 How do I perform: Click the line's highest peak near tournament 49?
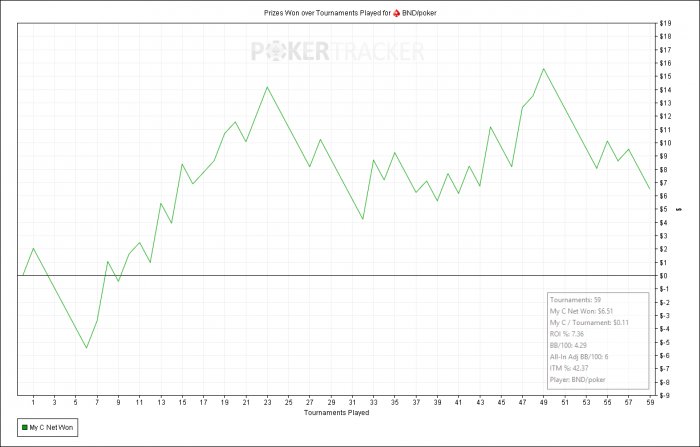point(543,69)
